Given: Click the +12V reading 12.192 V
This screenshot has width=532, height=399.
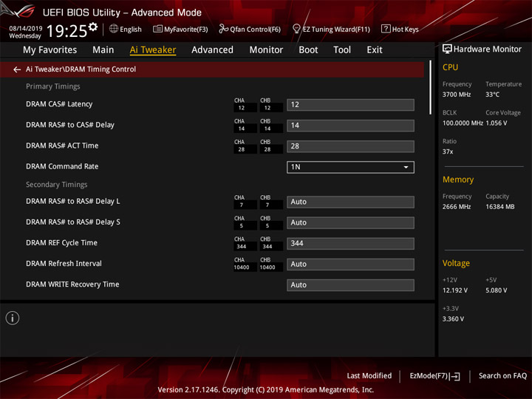Looking at the screenshot, I should (x=454, y=290).
